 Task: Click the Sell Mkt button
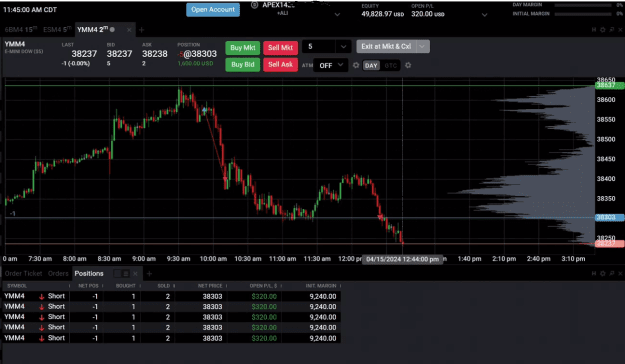click(280, 48)
